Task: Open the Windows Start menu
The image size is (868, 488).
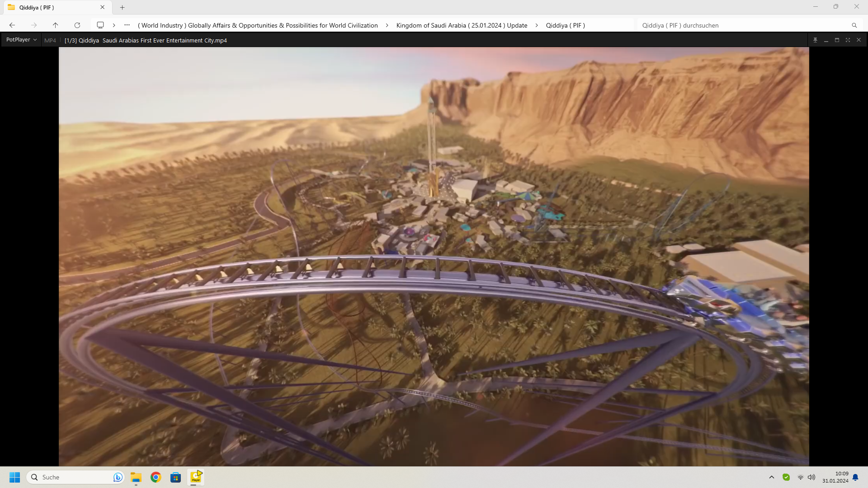Action: (14, 477)
